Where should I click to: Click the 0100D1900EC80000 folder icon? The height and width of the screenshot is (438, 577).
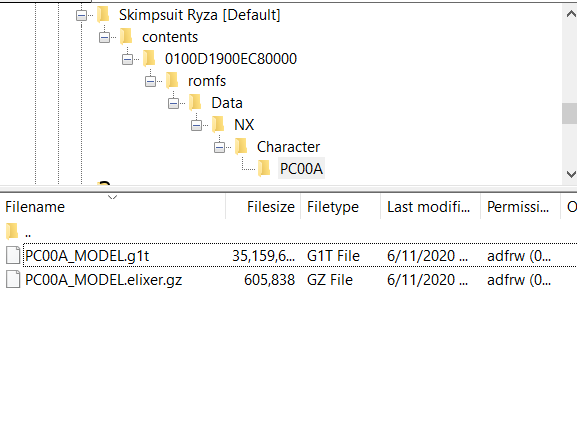[x=149, y=59]
